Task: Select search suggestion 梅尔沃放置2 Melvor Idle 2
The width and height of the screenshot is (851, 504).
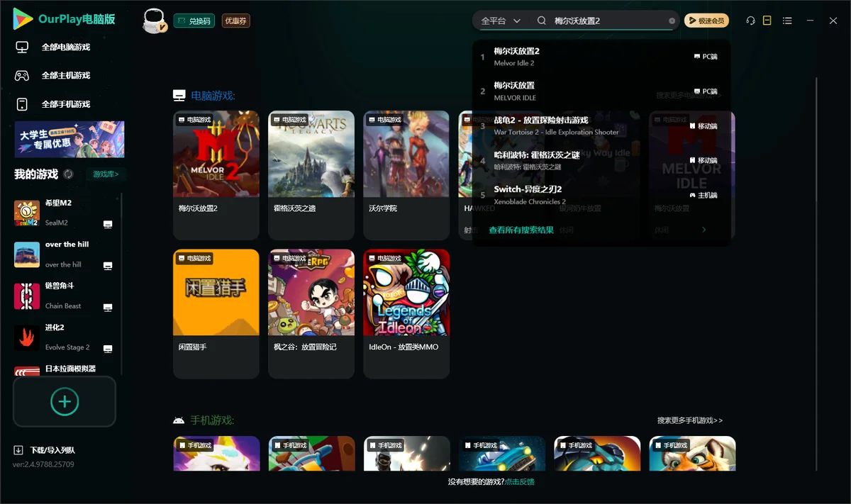Action: coord(601,57)
